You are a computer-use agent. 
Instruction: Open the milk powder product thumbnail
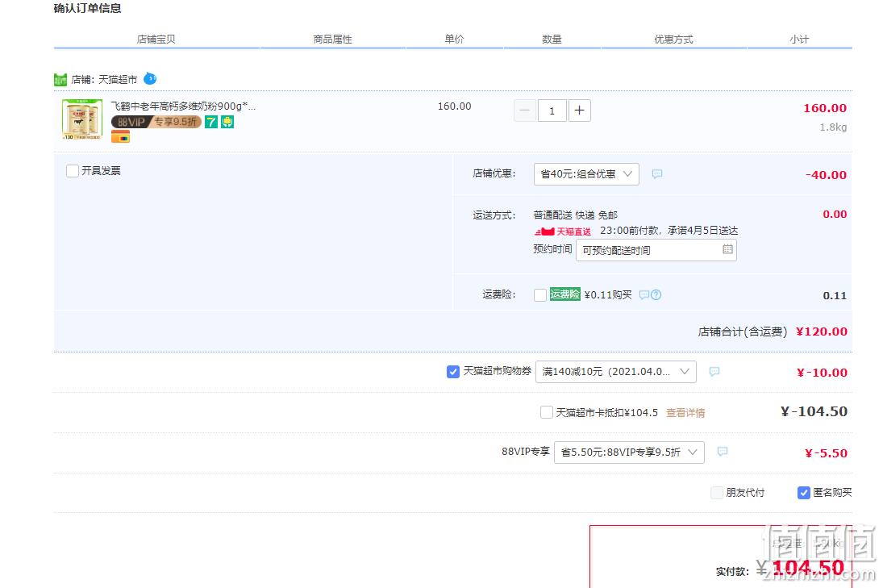(x=82, y=119)
